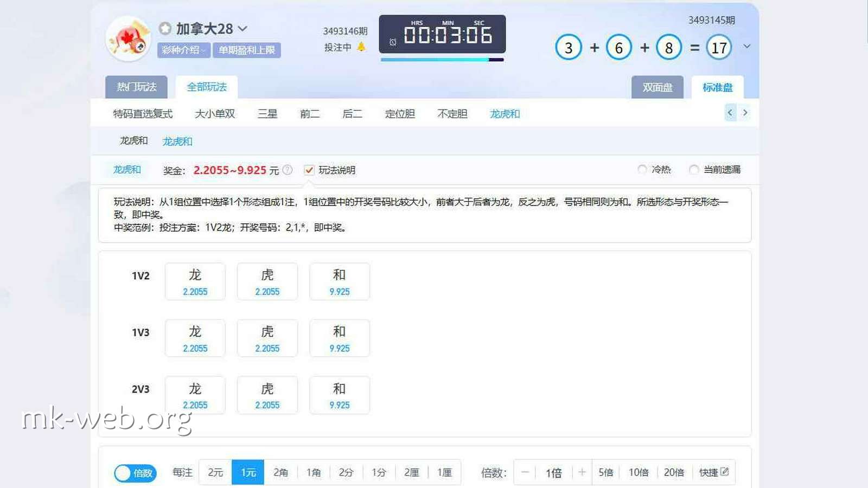Toggle the bell notification icon

point(361,47)
